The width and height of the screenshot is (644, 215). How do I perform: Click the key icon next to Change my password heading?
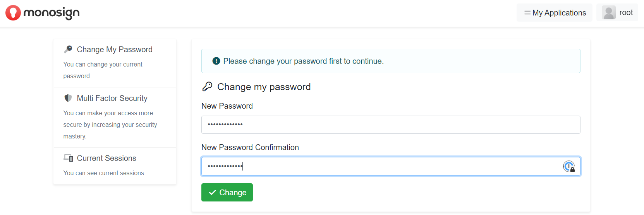click(x=208, y=87)
